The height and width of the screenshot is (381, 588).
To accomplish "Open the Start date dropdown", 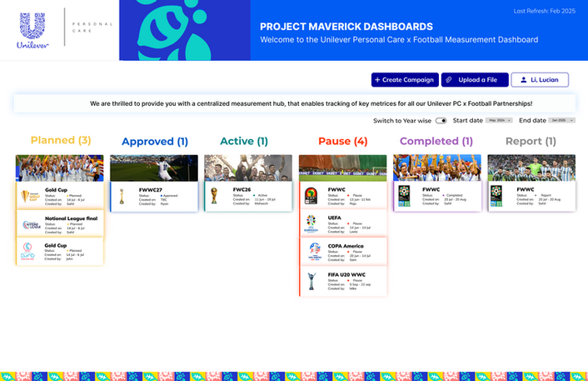I will pos(499,120).
